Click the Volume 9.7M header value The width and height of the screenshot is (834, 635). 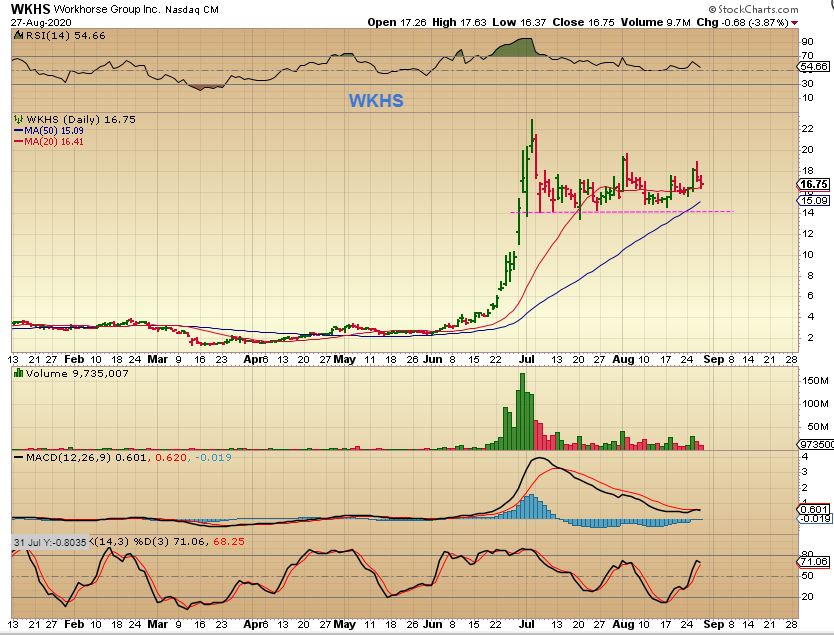655,22
